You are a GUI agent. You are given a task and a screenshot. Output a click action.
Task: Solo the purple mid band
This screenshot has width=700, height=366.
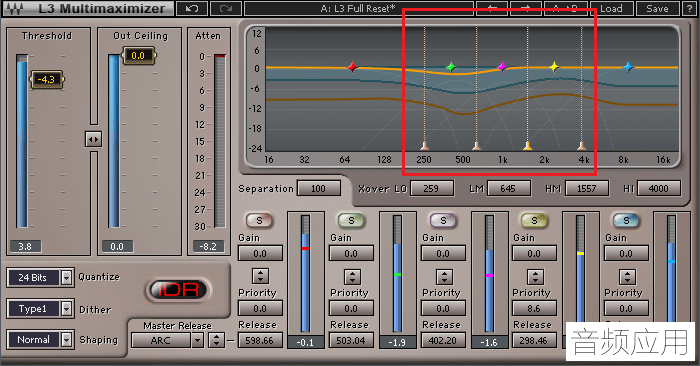[x=443, y=220]
